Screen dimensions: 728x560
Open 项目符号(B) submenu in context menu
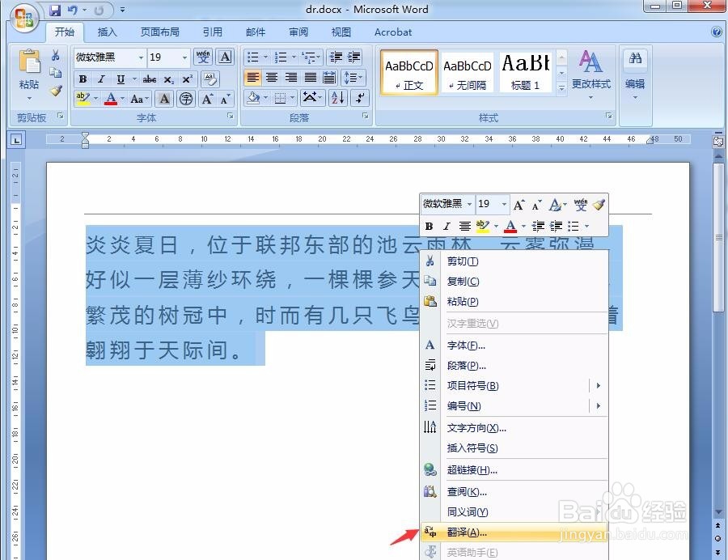point(514,385)
